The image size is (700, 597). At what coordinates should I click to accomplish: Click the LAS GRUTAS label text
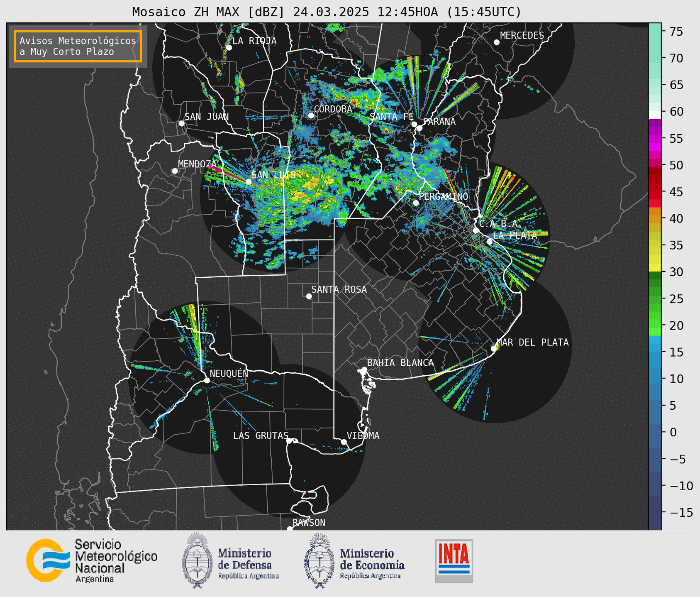click(x=261, y=436)
